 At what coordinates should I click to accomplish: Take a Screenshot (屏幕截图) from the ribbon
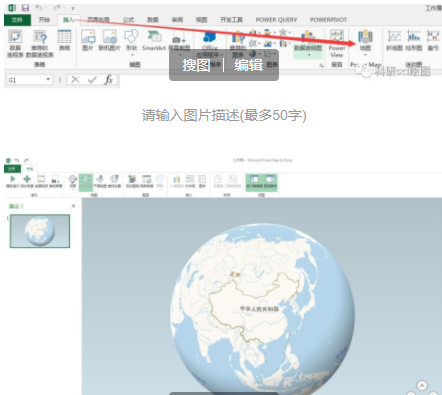point(179,43)
